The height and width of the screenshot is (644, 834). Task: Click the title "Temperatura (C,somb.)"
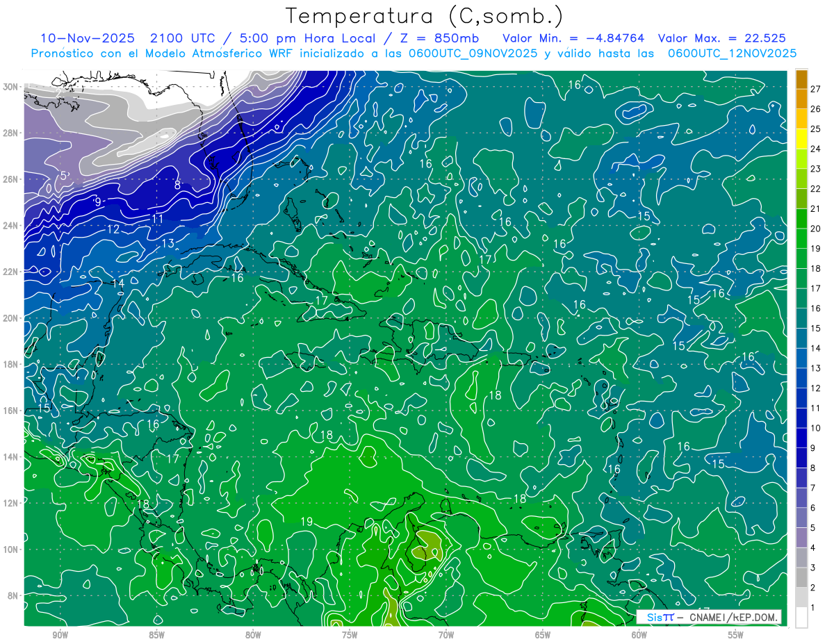(x=425, y=16)
